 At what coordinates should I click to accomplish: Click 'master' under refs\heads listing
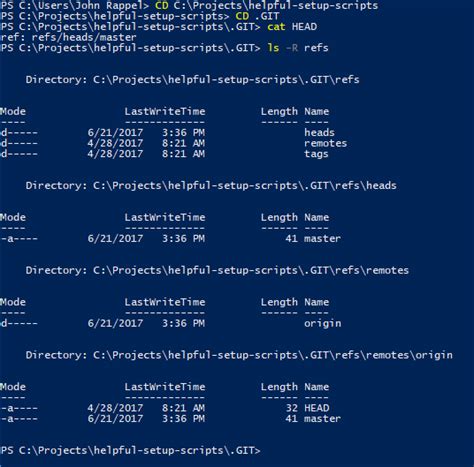point(322,238)
